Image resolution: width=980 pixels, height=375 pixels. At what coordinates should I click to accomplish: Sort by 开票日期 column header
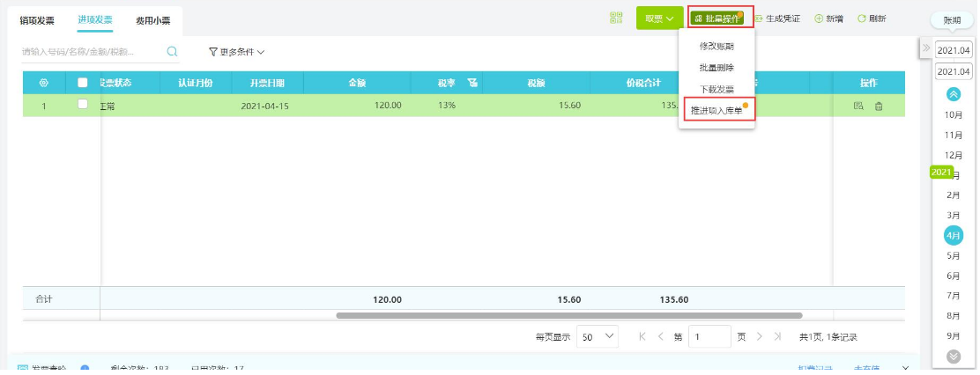click(x=268, y=83)
